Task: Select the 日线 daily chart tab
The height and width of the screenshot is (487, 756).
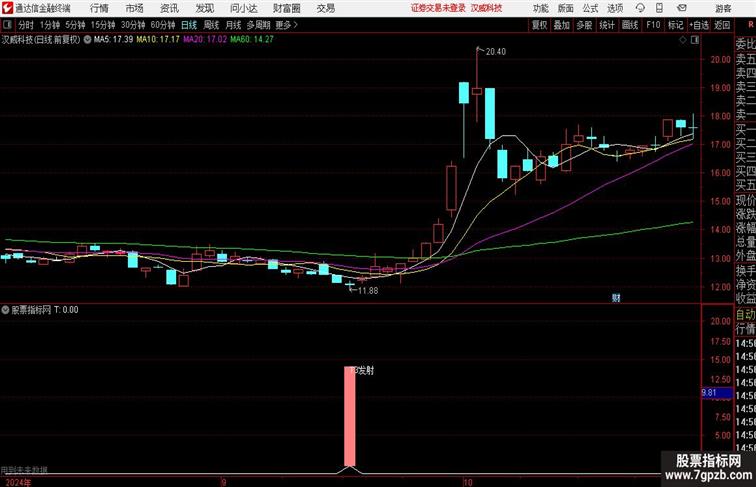Action: tap(189, 25)
